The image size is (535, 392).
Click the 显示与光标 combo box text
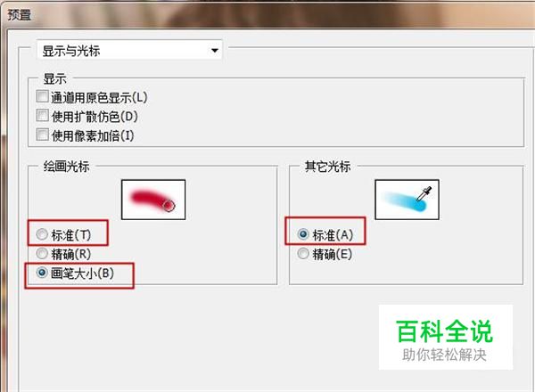pyautogui.click(x=71, y=51)
